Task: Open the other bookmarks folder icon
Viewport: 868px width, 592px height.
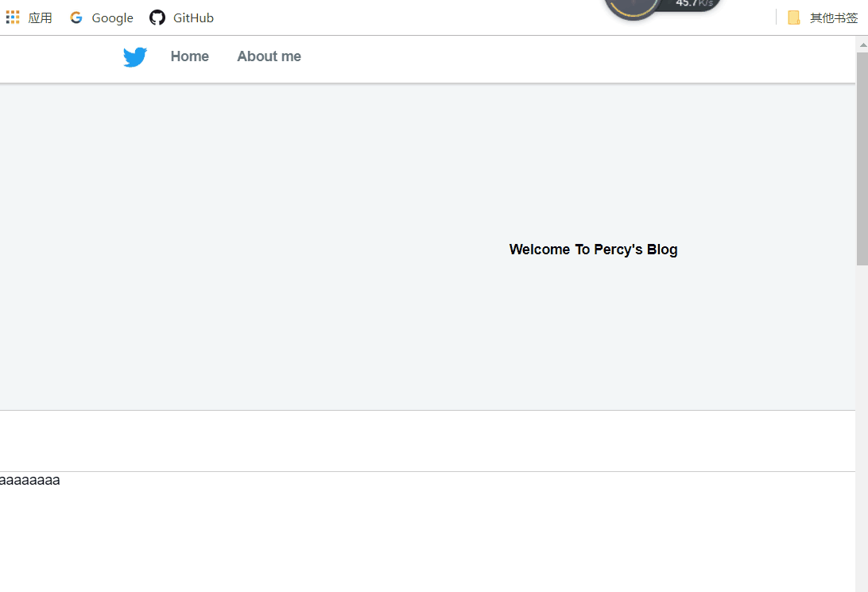Action: [x=793, y=17]
